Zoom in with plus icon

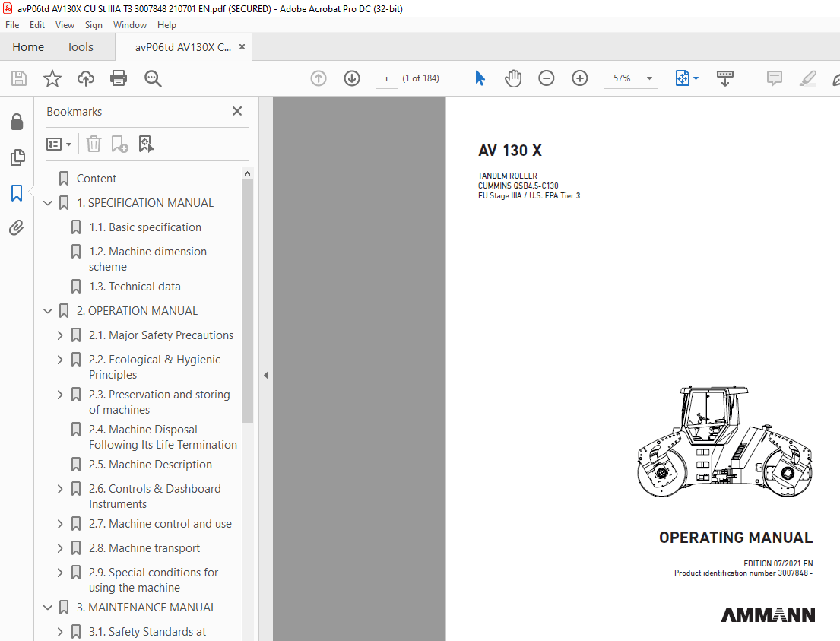point(580,78)
